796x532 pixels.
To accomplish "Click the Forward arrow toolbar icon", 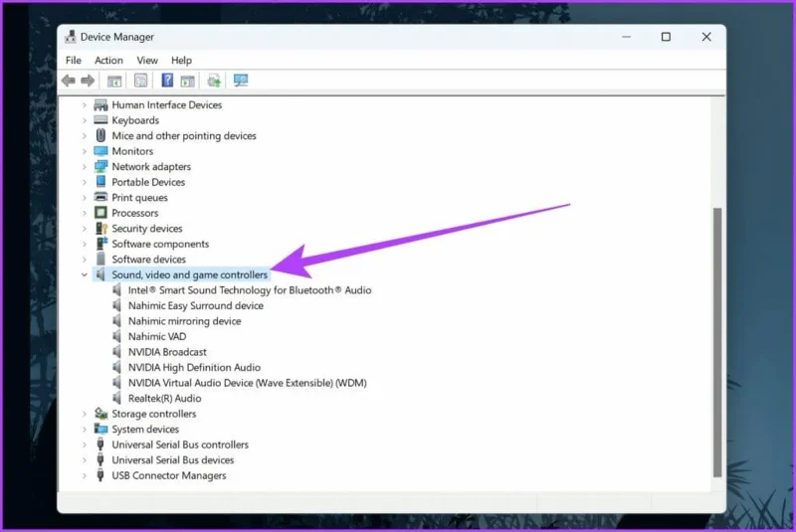I will [88, 81].
